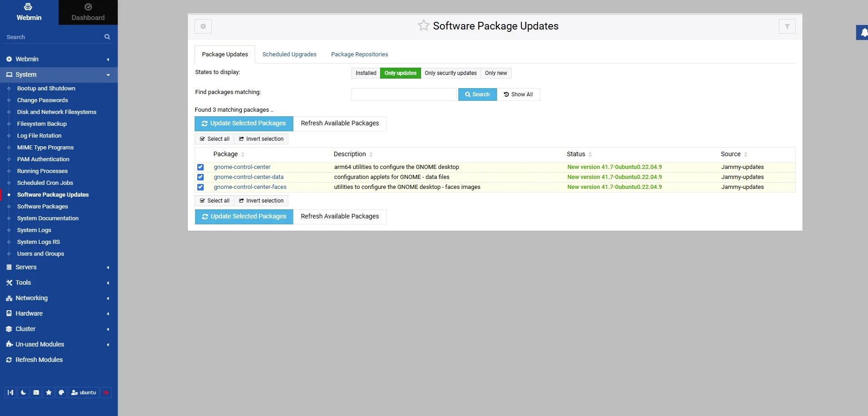Expand the Networking sidebar section

59,298
